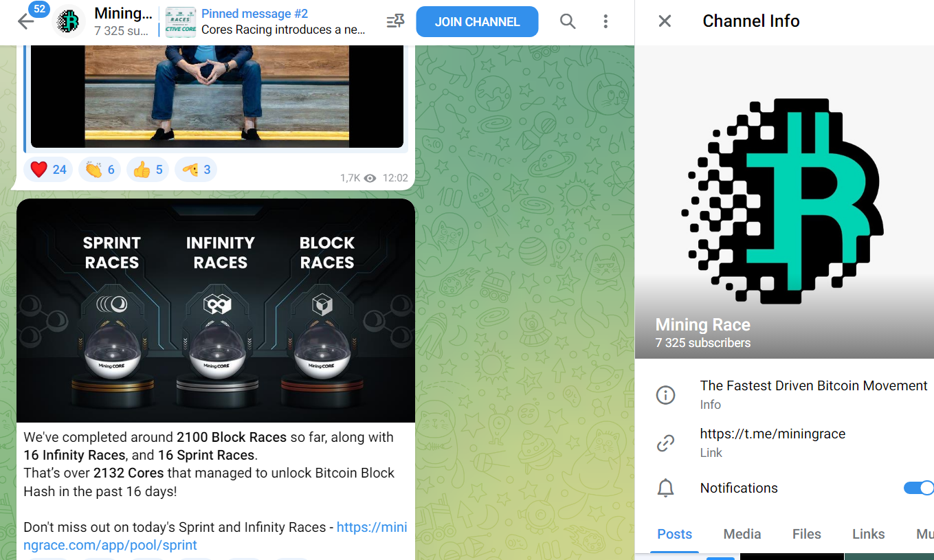This screenshot has height=560, width=934.
Task: Switch to the Links tab
Action: (869, 534)
